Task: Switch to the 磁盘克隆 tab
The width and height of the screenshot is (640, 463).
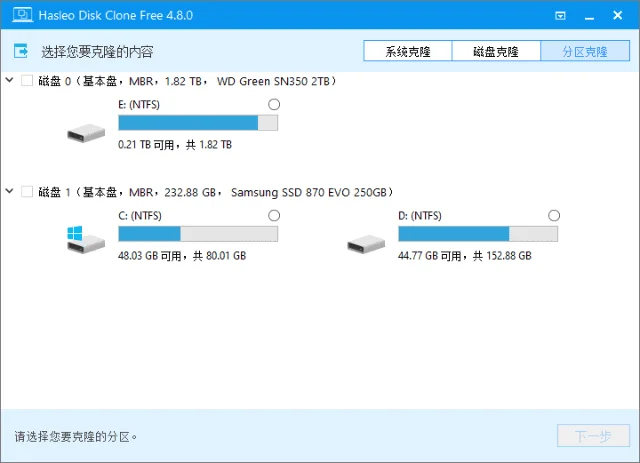Action: point(495,52)
